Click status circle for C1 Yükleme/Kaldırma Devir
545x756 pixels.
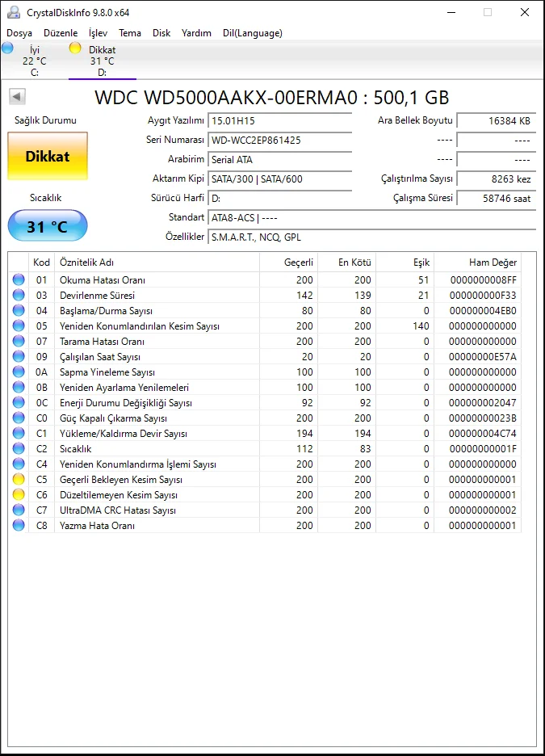(x=19, y=434)
